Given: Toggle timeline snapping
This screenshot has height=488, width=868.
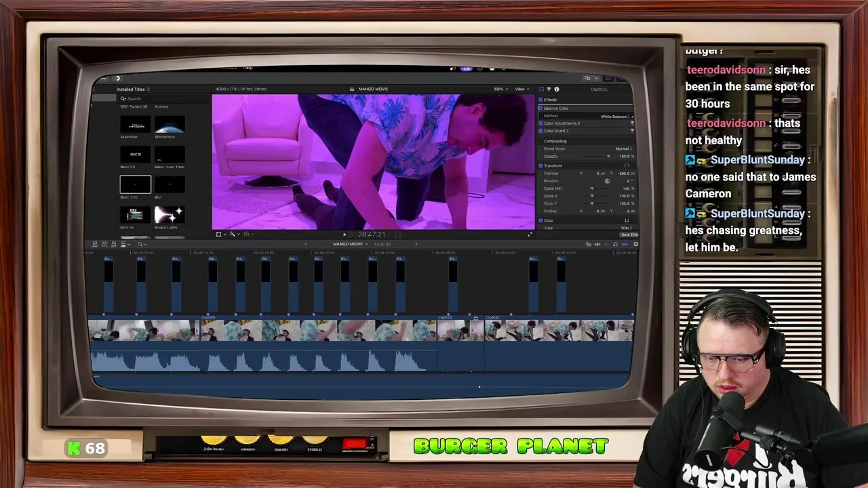Looking at the screenshot, I should tap(625, 245).
